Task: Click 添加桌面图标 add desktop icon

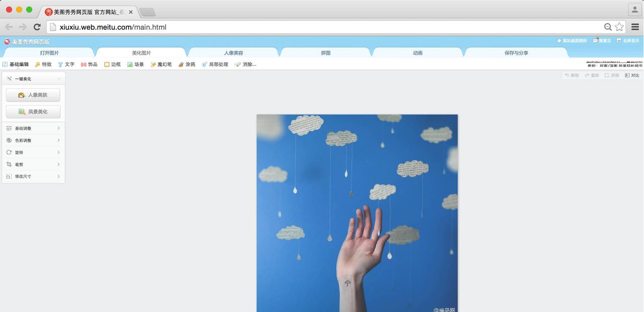Action: coord(572,41)
